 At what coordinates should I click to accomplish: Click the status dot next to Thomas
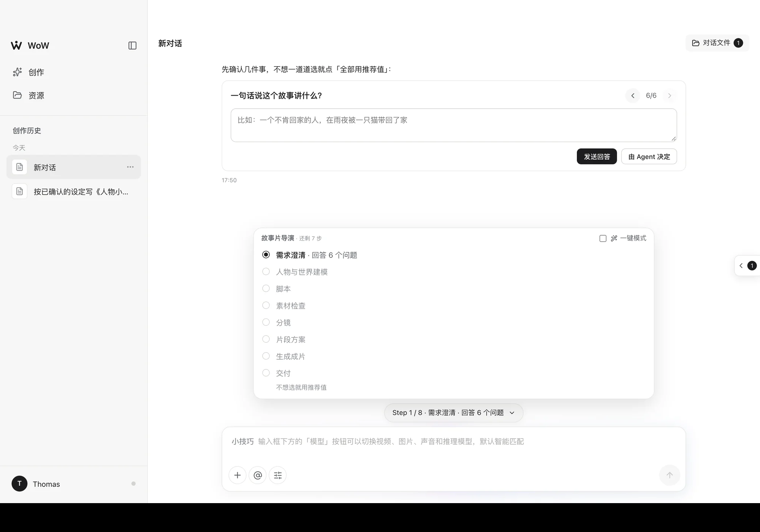tap(133, 484)
